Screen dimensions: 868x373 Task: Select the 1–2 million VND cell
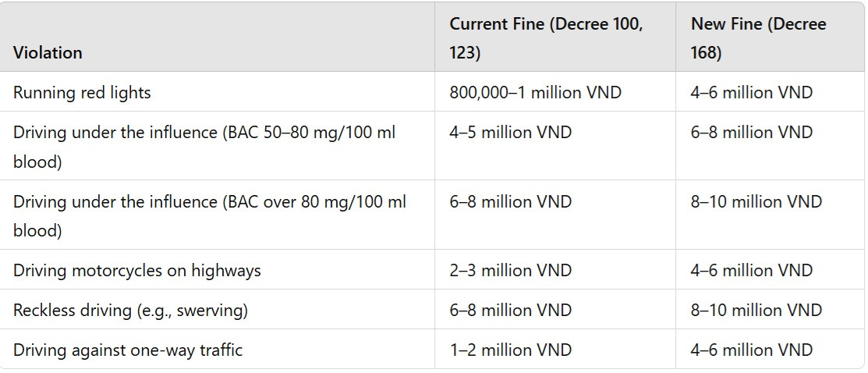[x=510, y=350]
